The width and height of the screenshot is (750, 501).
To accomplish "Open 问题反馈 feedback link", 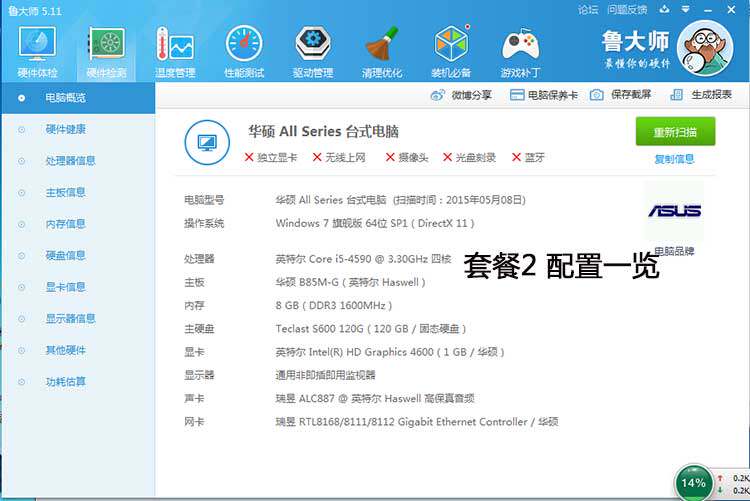I will (x=627, y=10).
